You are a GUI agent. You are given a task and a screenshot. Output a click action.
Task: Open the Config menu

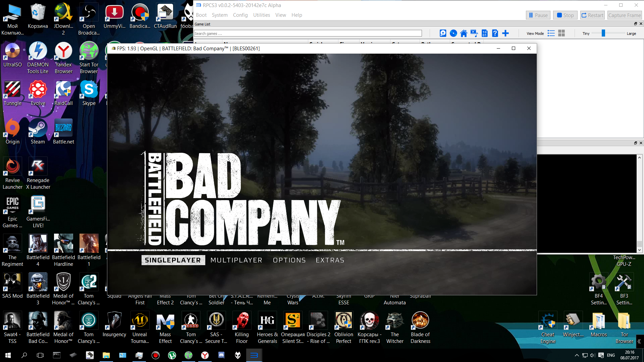240,15
